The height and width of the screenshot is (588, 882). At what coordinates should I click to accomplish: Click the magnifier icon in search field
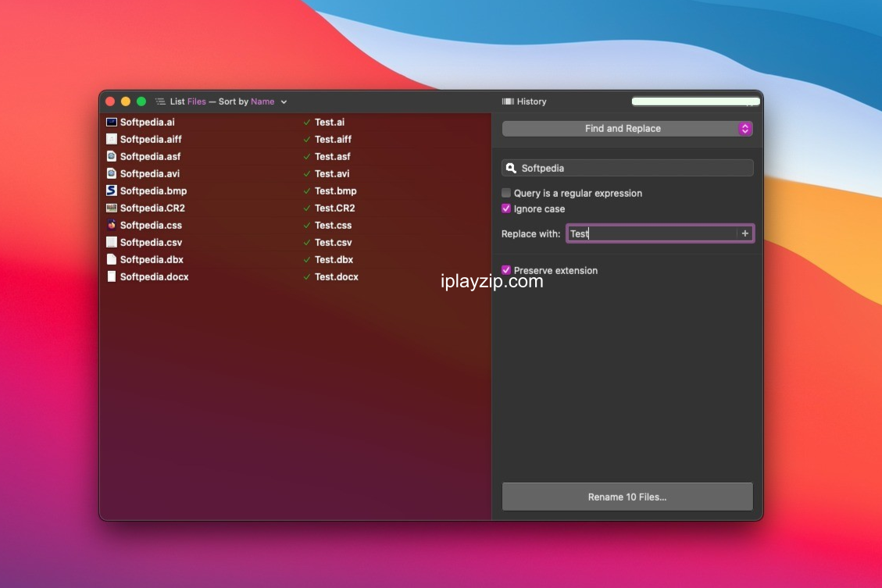[511, 168]
